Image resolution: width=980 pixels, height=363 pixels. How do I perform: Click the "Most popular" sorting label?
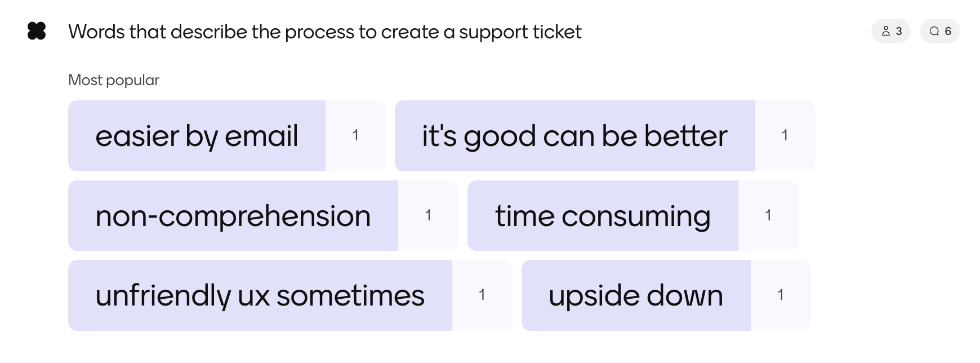coord(114,80)
